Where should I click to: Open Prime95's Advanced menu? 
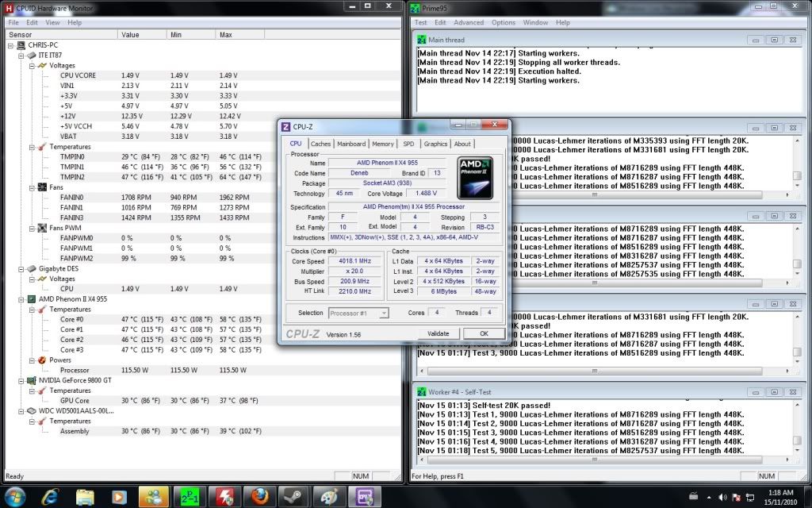pos(469,22)
